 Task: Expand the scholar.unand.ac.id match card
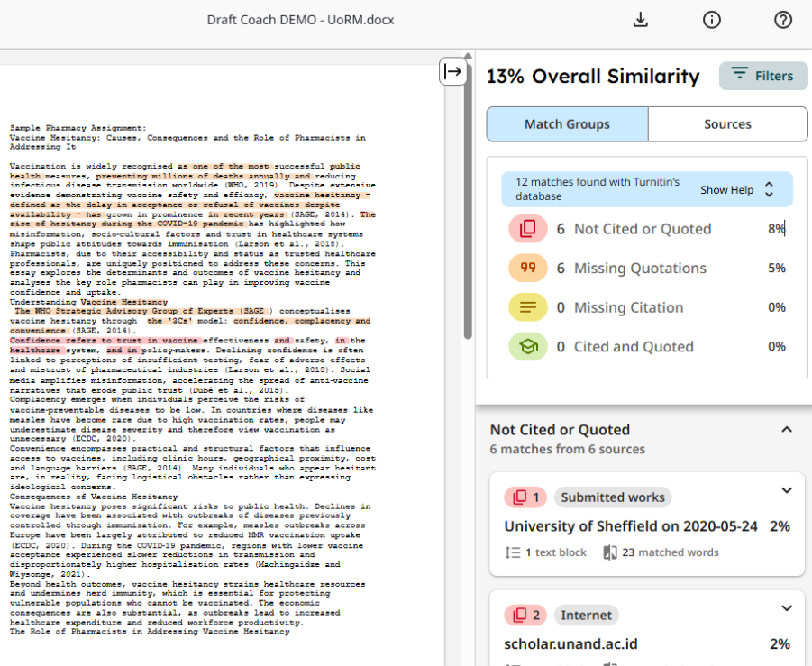point(786,609)
